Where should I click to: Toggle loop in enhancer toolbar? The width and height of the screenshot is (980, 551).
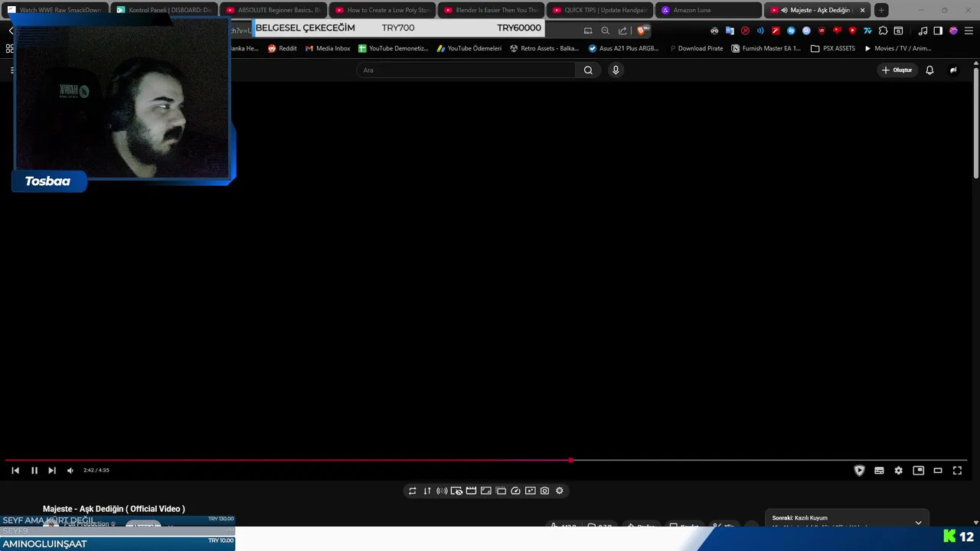click(x=413, y=491)
